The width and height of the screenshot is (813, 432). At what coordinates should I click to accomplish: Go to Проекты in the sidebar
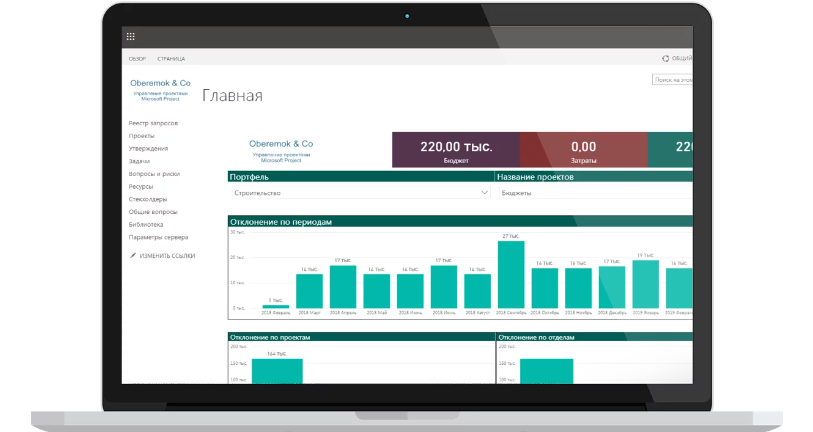[142, 136]
